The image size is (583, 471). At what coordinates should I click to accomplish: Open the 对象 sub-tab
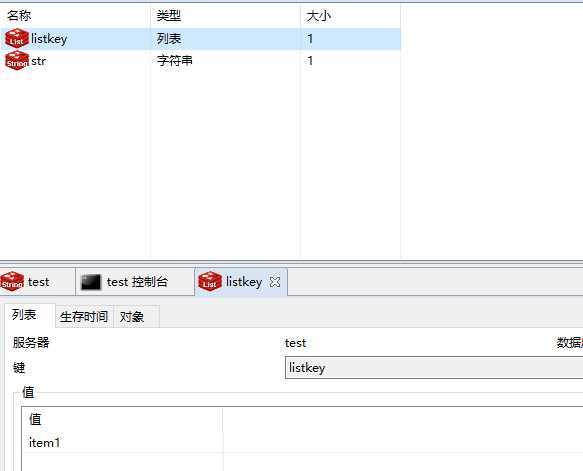136,317
